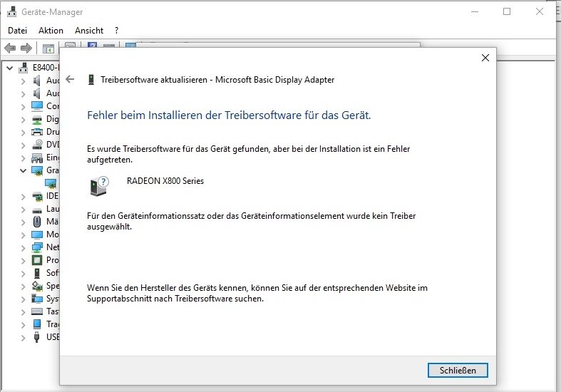This screenshot has width=561, height=392.
Task: Expand the Mo monitors category
Action: pyautogui.click(x=24, y=236)
